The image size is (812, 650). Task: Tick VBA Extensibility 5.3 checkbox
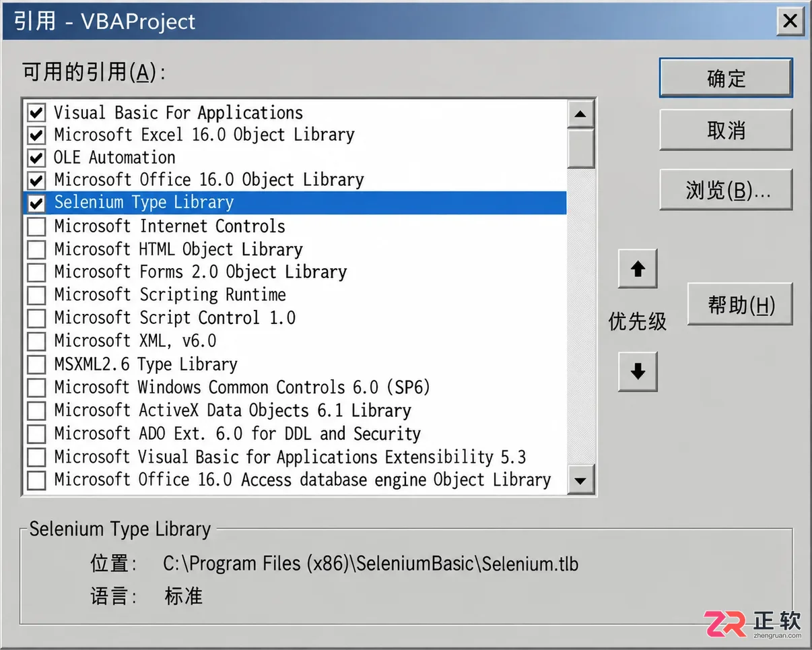pos(36,457)
